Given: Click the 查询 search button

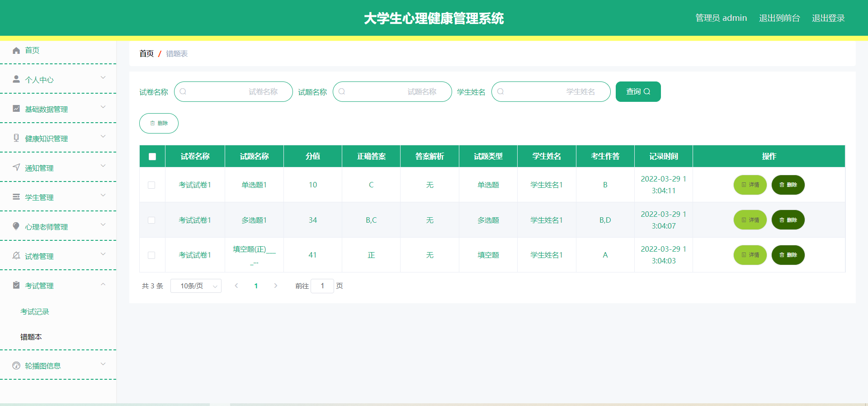Looking at the screenshot, I should click(x=638, y=91).
